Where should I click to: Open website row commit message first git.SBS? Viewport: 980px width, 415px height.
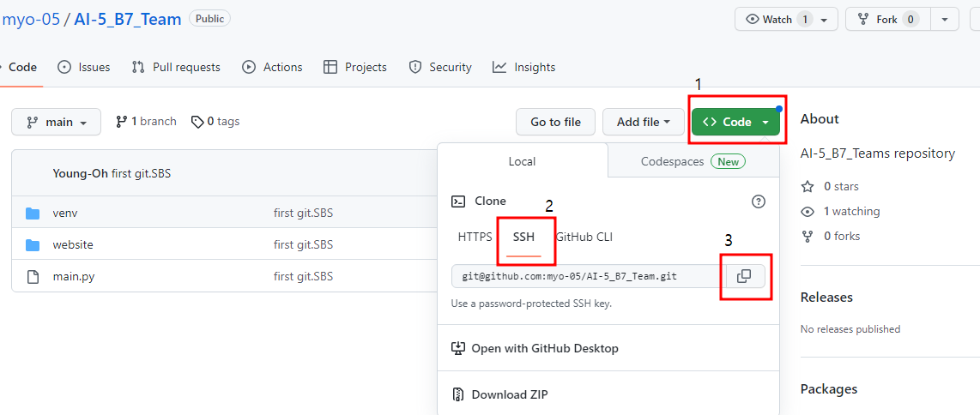(303, 244)
